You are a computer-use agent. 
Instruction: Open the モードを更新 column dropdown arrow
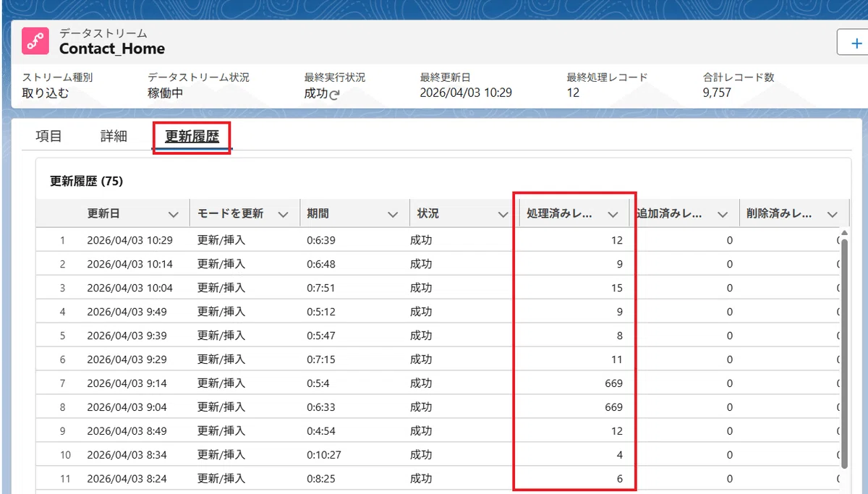point(283,214)
